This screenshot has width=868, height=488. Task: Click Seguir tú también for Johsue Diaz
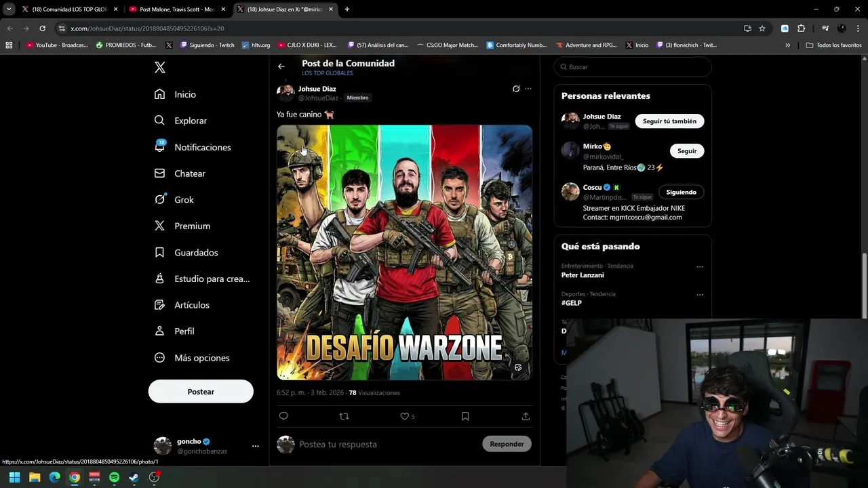pos(669,121)
